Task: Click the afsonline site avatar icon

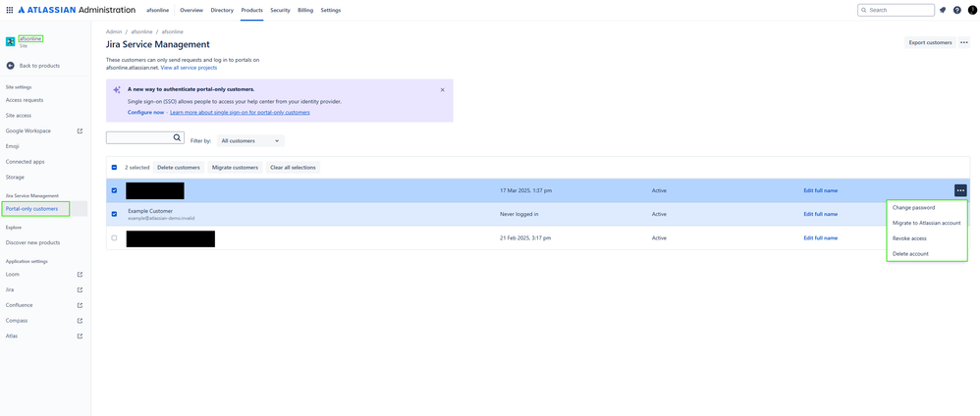Action: (10, 42)
